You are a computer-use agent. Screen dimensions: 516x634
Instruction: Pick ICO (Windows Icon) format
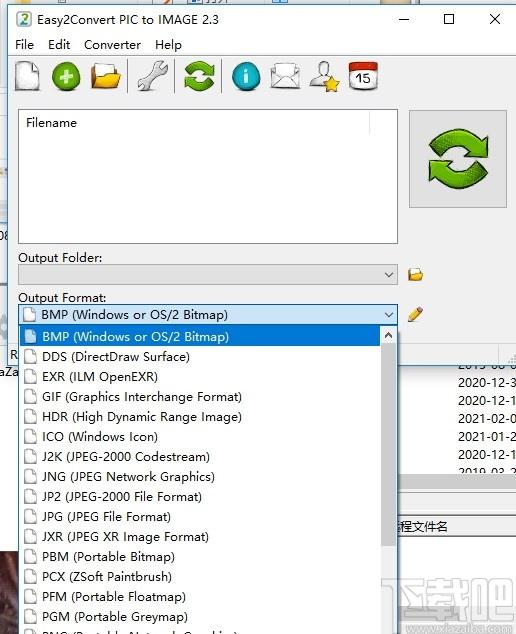pyautogui.click(x=200, y=437)
